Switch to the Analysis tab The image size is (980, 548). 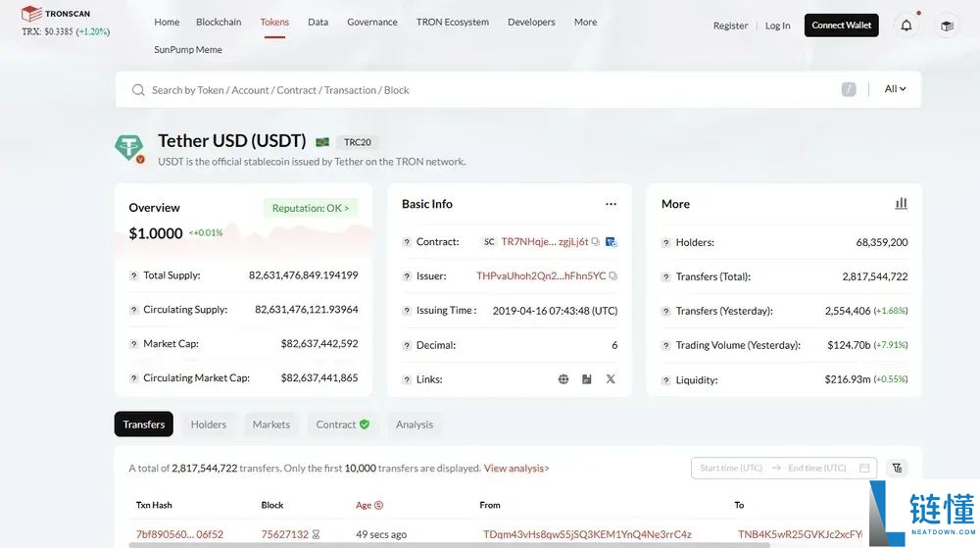click(415, 424)
